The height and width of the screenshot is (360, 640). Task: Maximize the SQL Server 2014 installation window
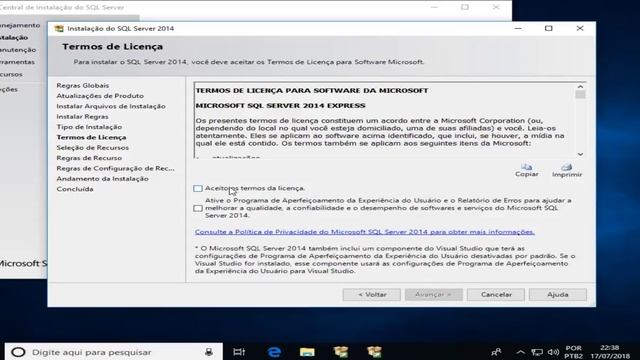pyautogui.click(x=549, y=28)
